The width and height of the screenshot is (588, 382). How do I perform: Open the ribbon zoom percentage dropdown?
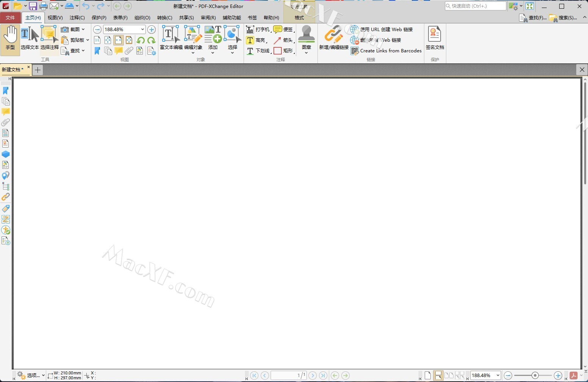(142, 29)
